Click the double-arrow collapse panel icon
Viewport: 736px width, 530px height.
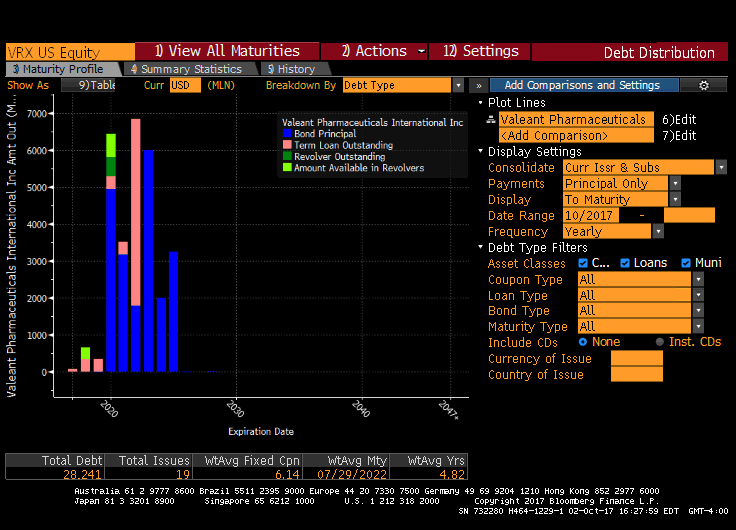[478, 85]
